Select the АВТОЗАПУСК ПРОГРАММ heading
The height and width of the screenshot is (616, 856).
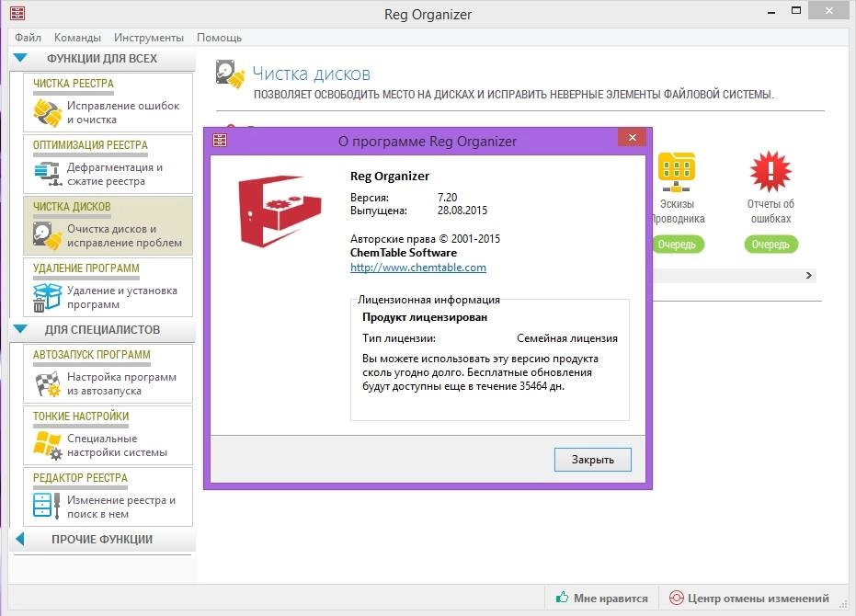[x=91, y=354]
